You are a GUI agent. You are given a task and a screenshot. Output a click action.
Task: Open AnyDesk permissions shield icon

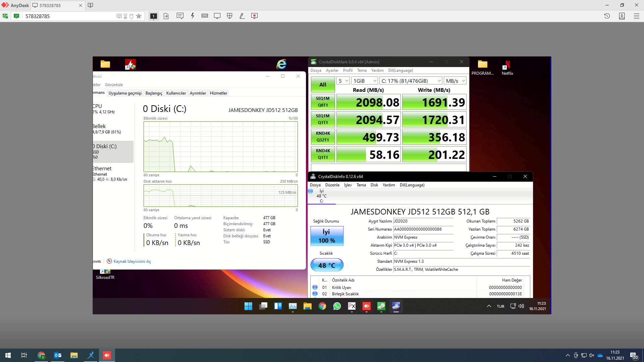229,16
